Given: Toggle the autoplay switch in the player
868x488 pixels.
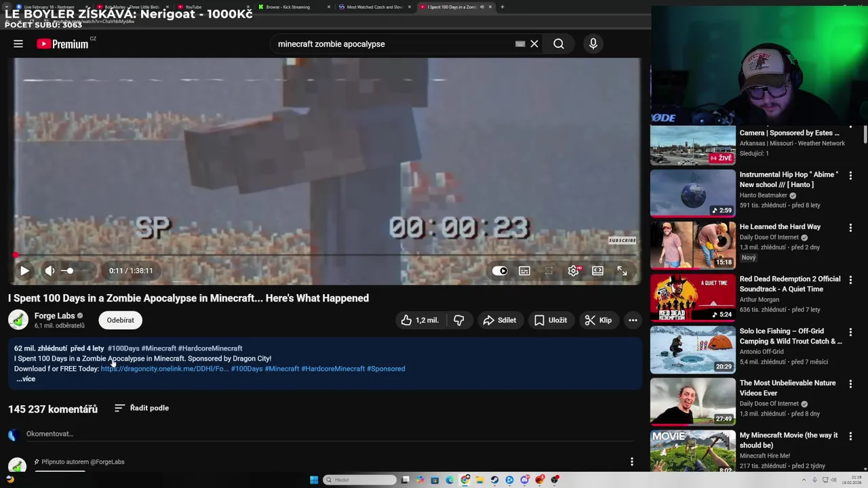Looking at the screenshot, I should click(500, 270).
